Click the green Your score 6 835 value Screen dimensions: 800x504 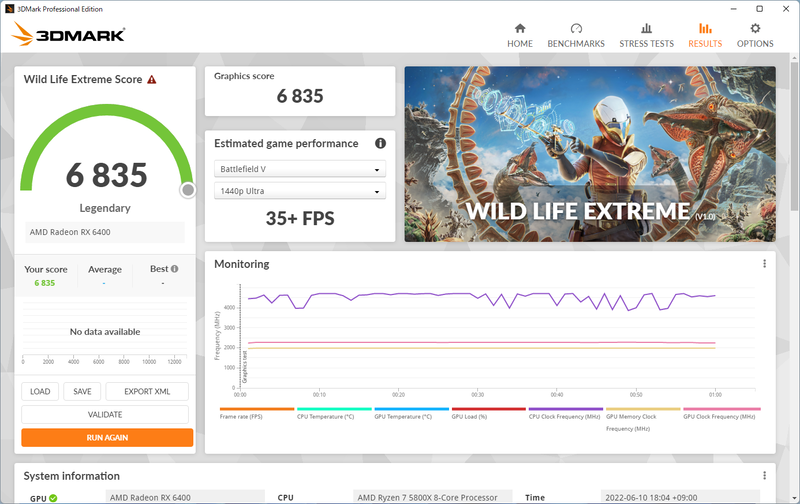[x=44, y=283]
